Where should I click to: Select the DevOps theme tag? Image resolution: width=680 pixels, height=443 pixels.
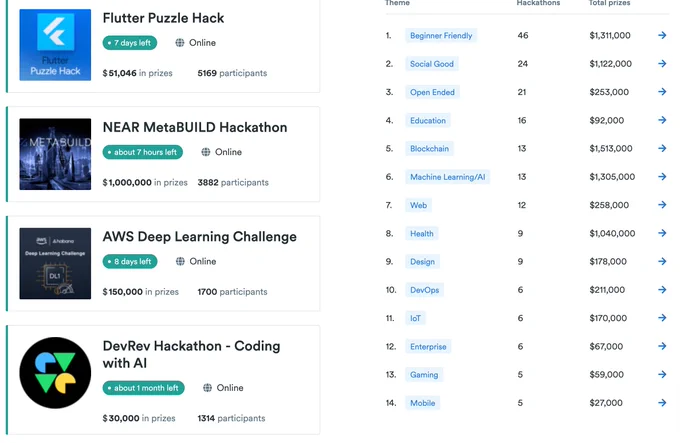pyautogui.click(x=425, y=290)
